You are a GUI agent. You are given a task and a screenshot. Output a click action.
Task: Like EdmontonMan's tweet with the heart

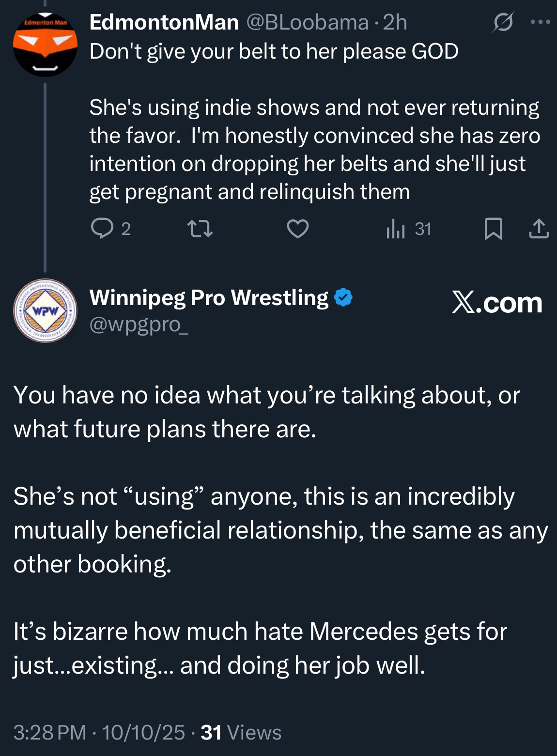tap(298, 229)
